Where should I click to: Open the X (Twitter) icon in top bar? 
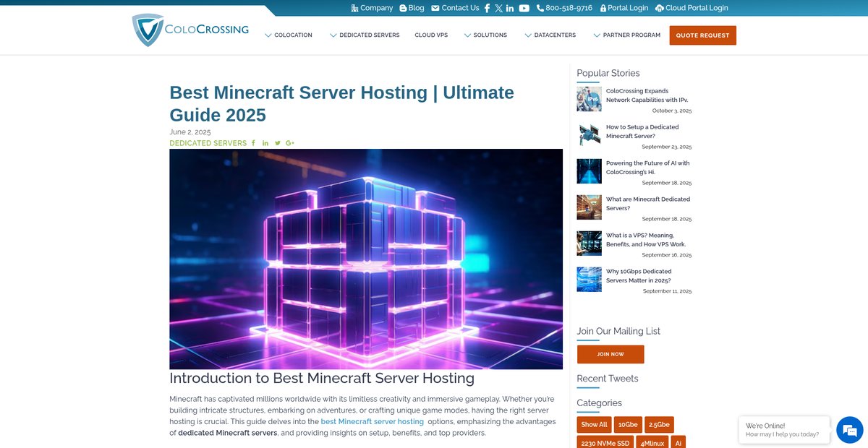[x=498, y=8]
